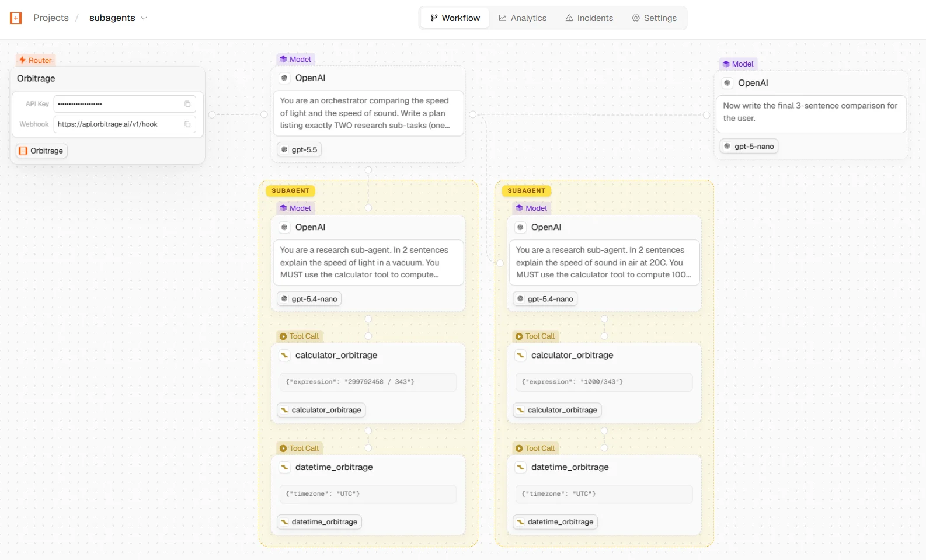The width and height of the screenshot is (926, 560).
Task: Click the Orbitrage chip in the Router node
Action: pyautogui.click(x=41, y=151)
